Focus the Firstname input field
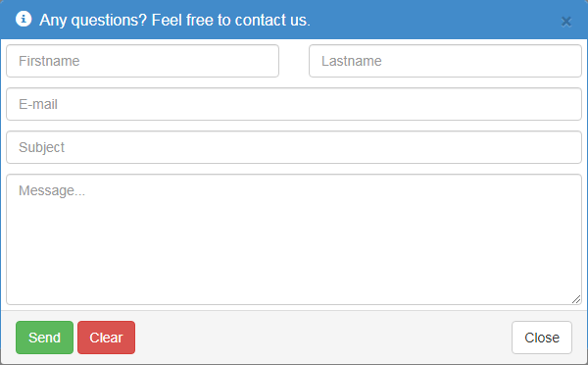The height and width of the screenshot is (365, 588). [x=142, y=61]
